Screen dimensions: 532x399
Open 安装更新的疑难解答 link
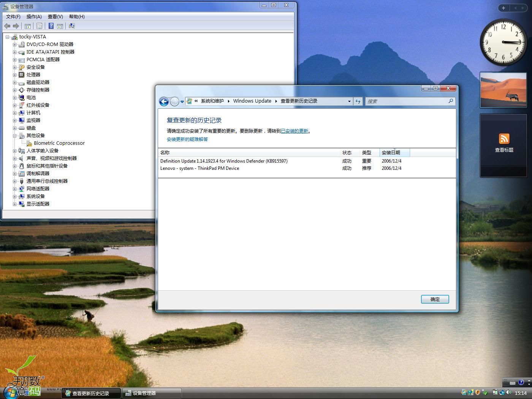coord(187,139)
